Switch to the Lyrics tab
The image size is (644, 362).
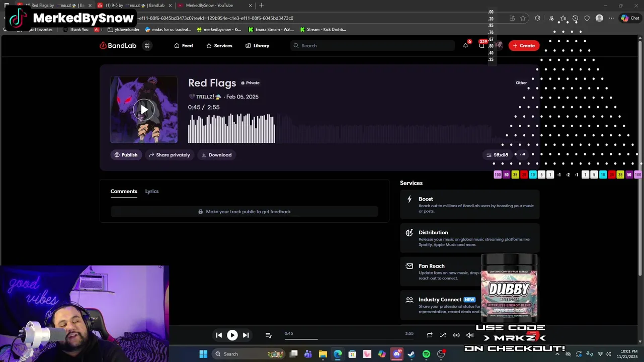[x=152, y=191]
